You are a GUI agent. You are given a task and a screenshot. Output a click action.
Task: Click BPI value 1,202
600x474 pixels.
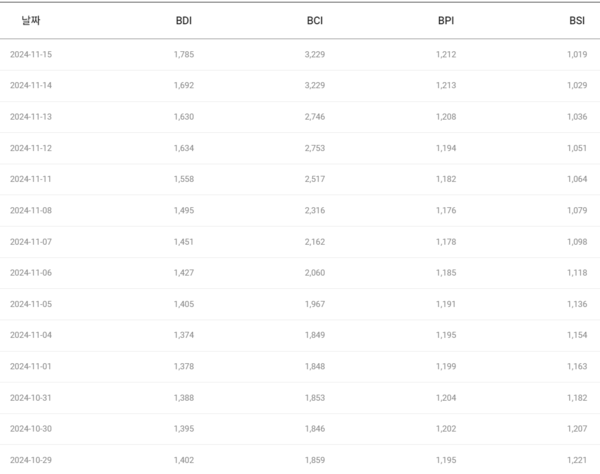tap(446, 428)
